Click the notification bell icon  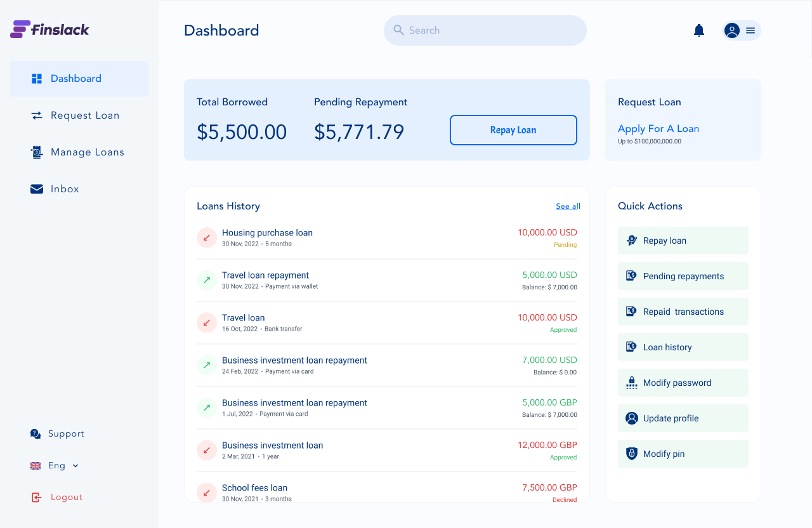[x=699, y=30]
